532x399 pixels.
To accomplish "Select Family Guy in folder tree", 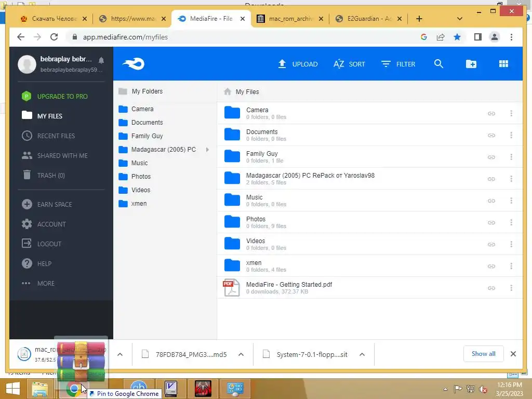I will (x=147, y=136).
